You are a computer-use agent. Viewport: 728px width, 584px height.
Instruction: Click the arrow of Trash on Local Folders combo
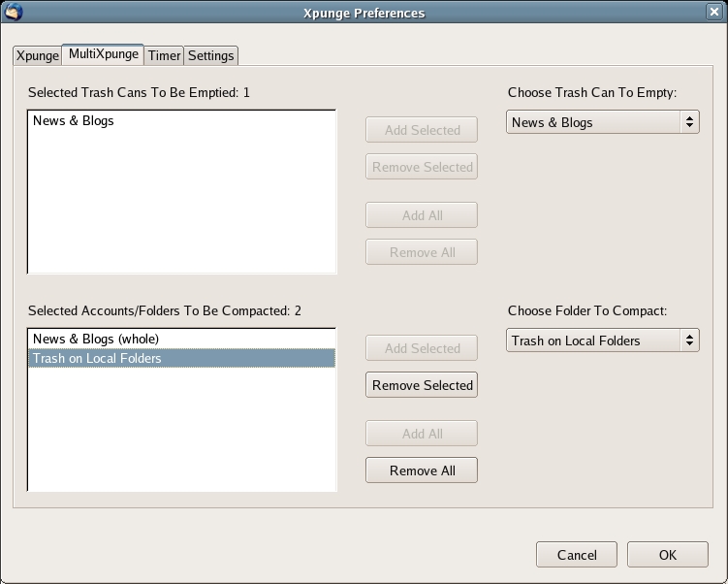pos(689,341)
